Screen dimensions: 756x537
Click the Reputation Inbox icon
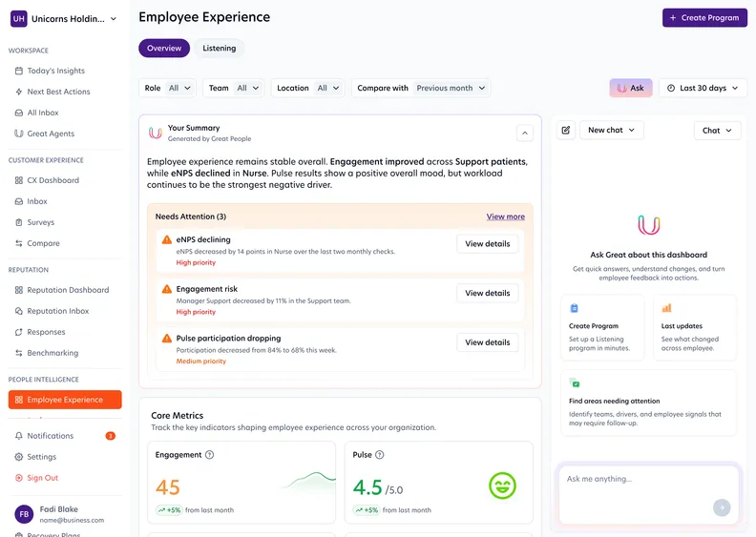(19, 311)
